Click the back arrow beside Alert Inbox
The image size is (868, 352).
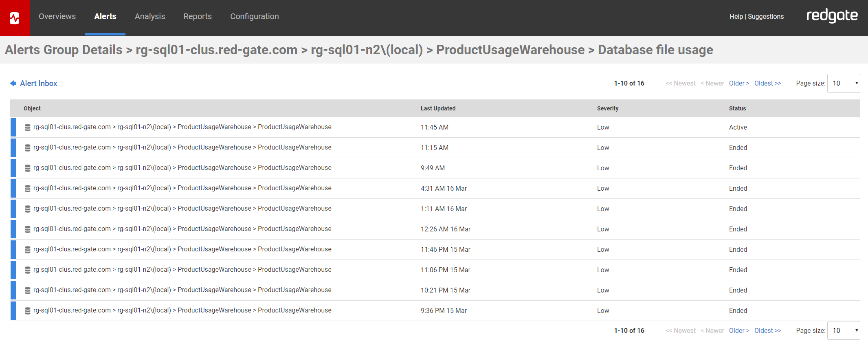click(x=13, y=84)
